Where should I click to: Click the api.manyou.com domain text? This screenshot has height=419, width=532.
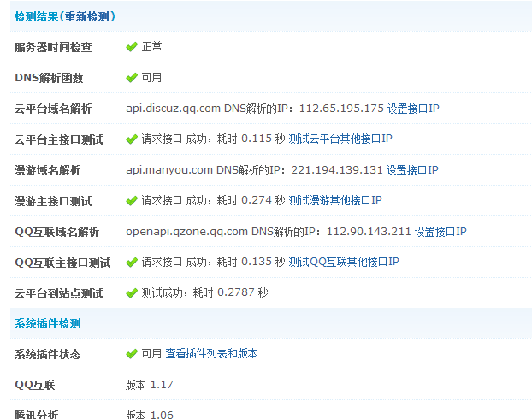point(169,169)
